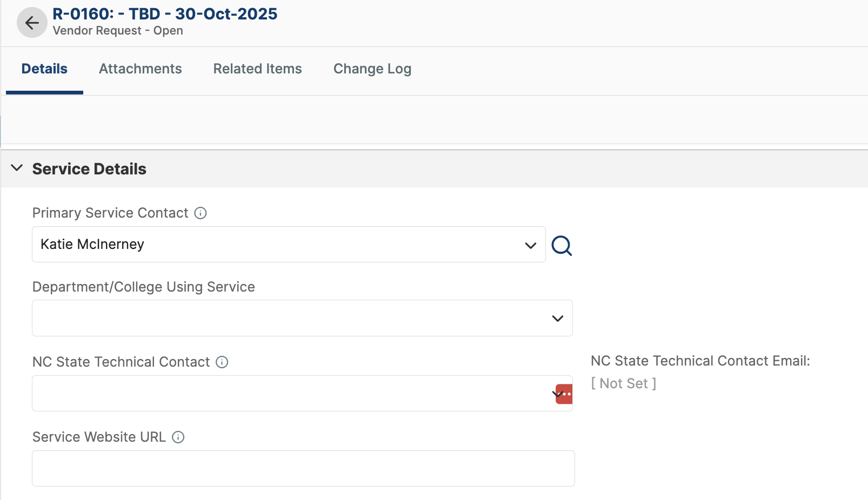Click inside the Service Website URL field

(303, 468)
